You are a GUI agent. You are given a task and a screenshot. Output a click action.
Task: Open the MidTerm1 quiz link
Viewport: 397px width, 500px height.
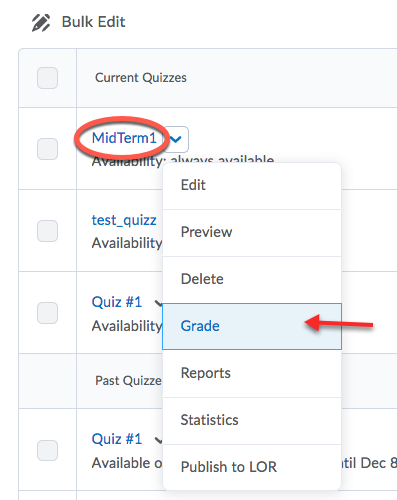124,138
